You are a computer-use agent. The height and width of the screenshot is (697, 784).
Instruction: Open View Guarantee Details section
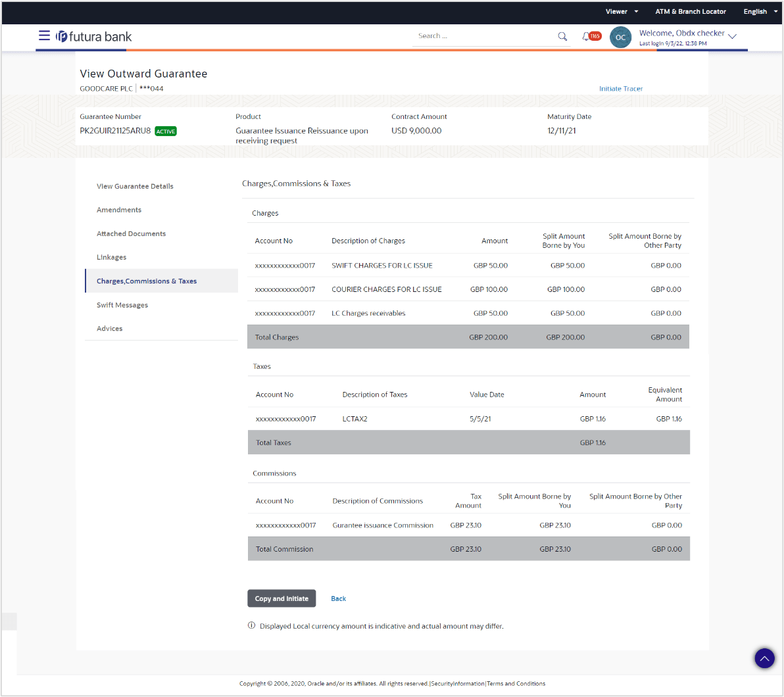pyautogui.click(x=135, y=186)
